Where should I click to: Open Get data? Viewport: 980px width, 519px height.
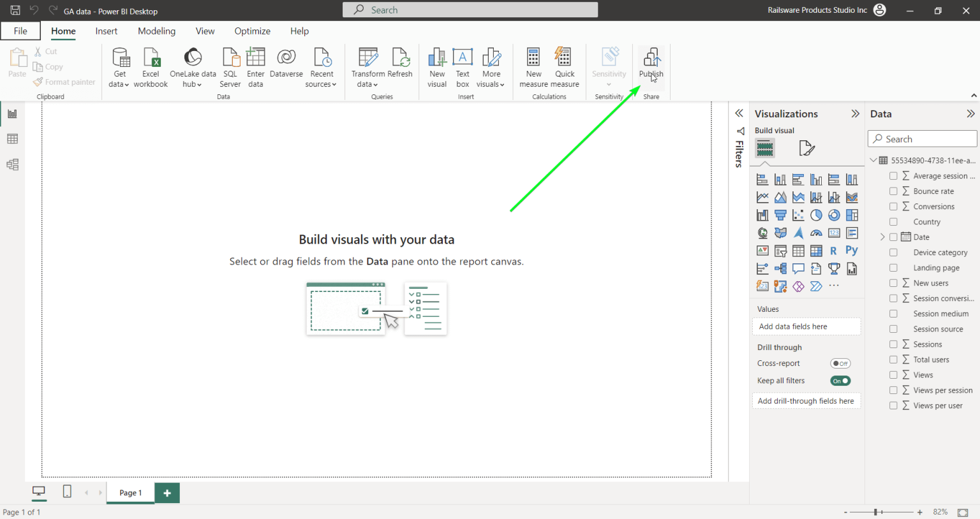119,66
